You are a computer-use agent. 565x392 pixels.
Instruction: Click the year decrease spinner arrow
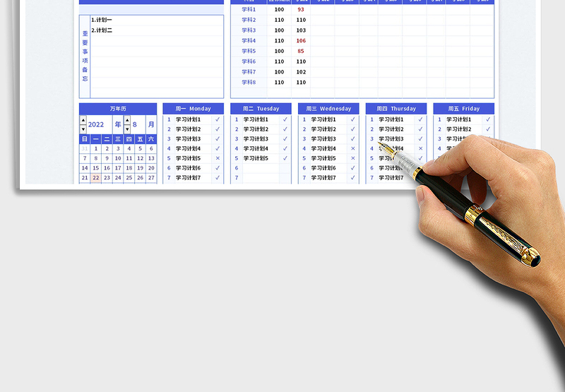pos(83,129)
